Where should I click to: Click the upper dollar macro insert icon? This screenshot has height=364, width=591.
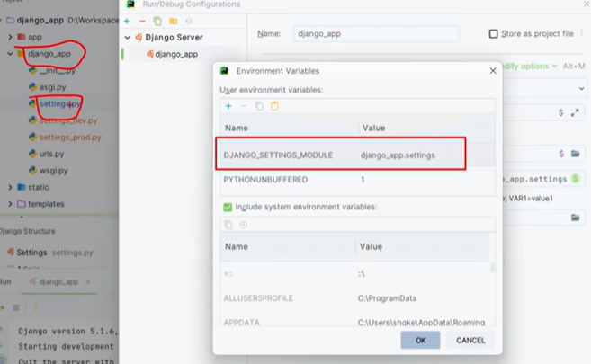click(560, 112)
